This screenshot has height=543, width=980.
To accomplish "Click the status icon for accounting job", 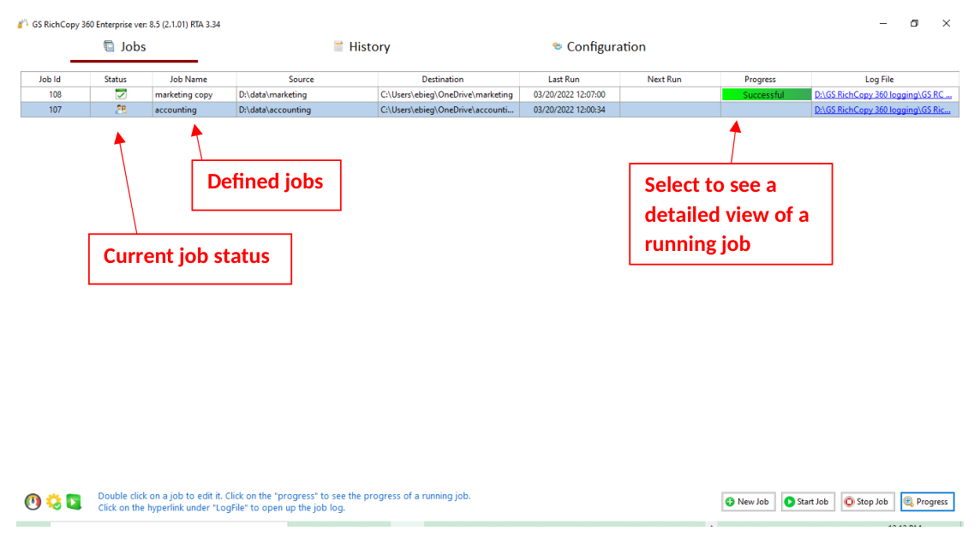I will click(x=121, y=110).
